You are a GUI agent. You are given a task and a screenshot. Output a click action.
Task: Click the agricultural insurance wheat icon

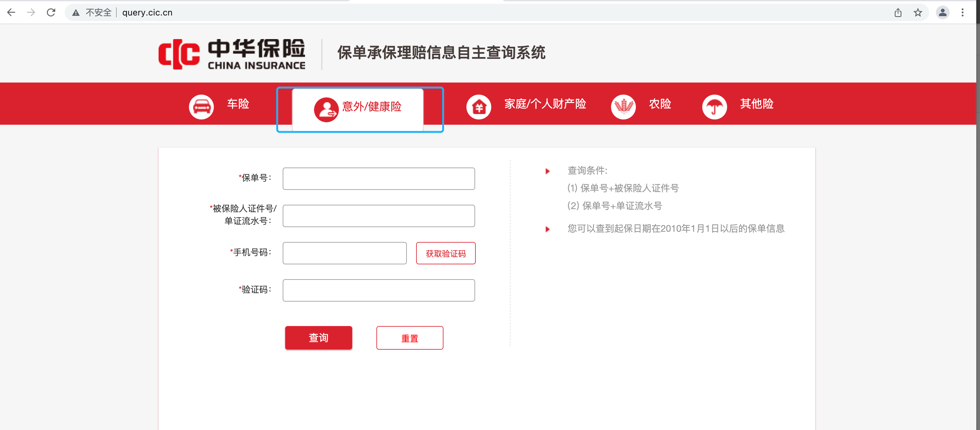click(x=623, y=107)
